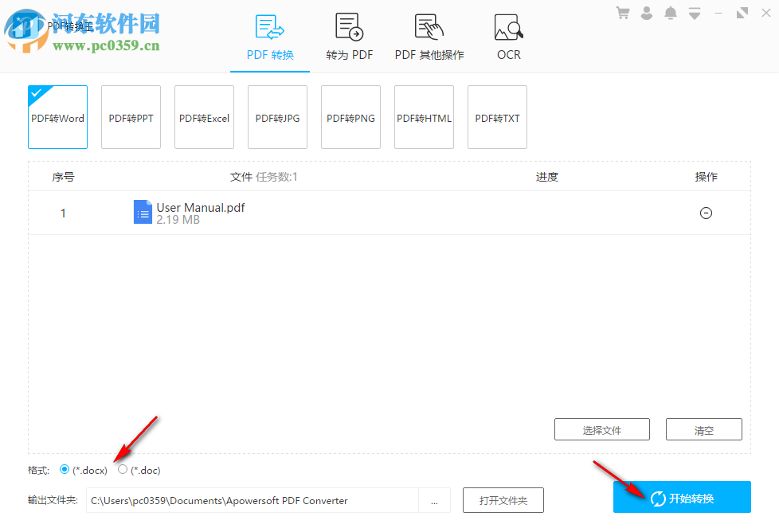Remove User Manual.pdf from the task list
Screen dimensions: 779x532
706,213
